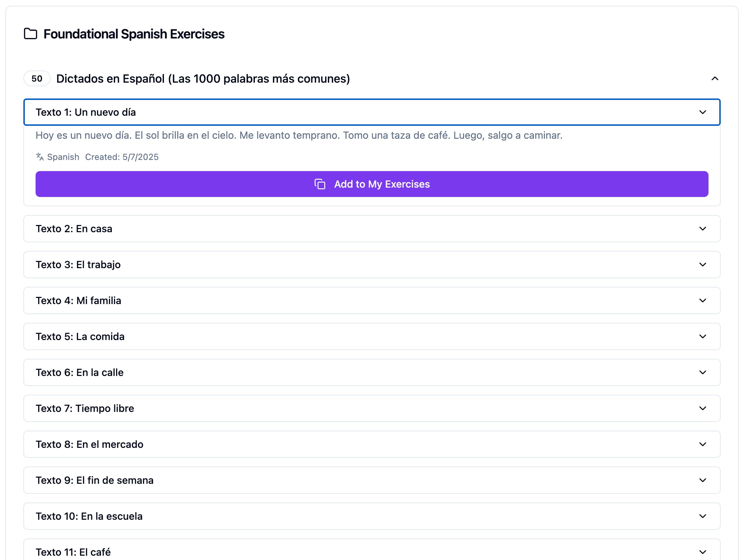Click the 50 exercises count badge
This screenshot has width=752, height=560.
click(x=37, y=79)
